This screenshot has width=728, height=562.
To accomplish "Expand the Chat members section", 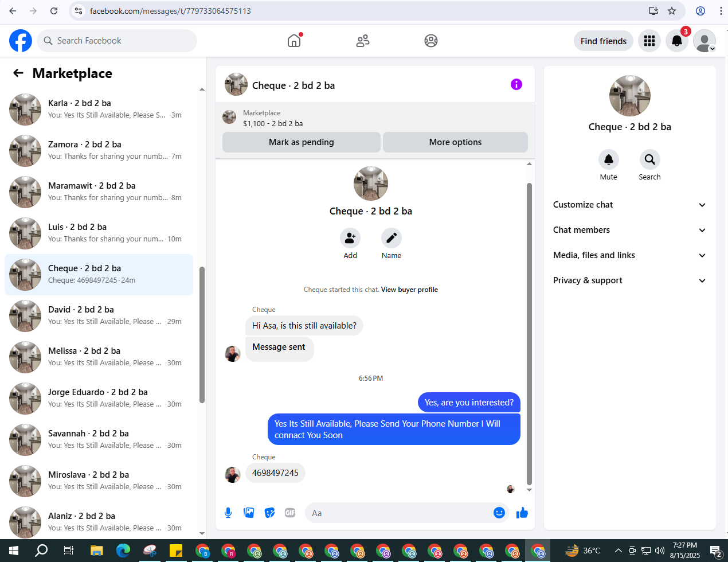I will 629,230.
